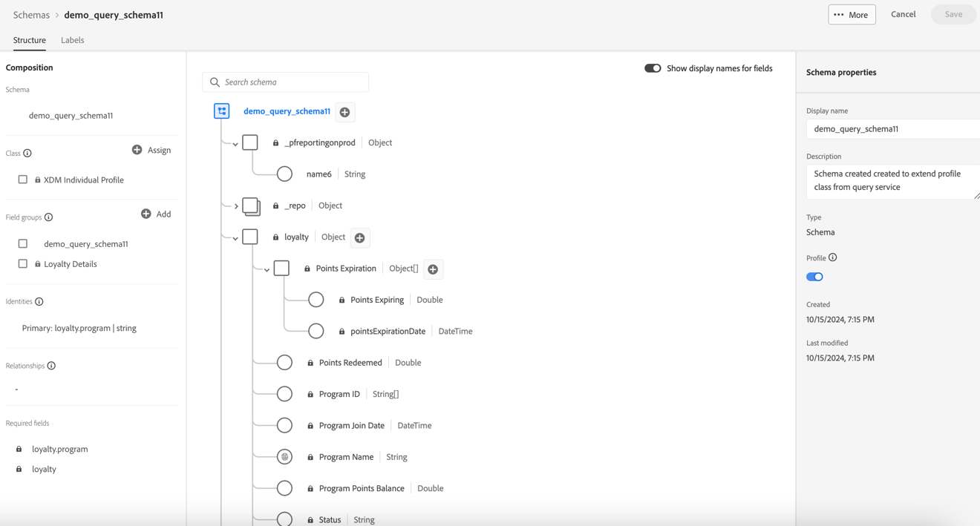Click the info icon beside Relationships
980x526 pixels.
pyautogui.click(x=52, y=365)
